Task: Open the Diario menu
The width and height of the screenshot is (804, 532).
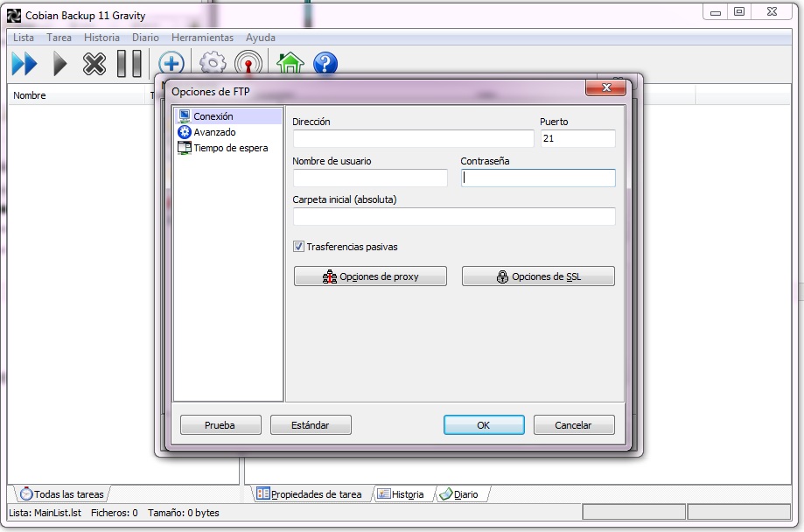Action: (x=145, y=38)
